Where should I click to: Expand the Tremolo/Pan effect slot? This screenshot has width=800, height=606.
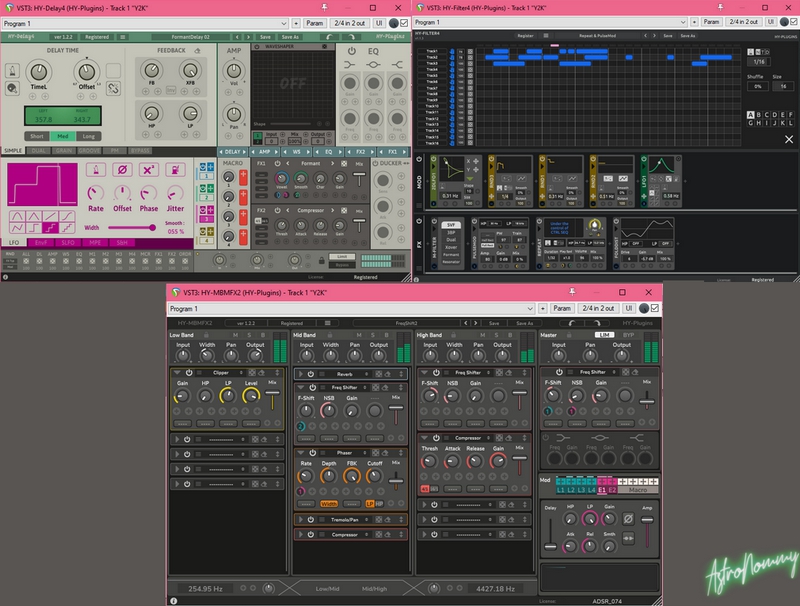click(299, 519)
